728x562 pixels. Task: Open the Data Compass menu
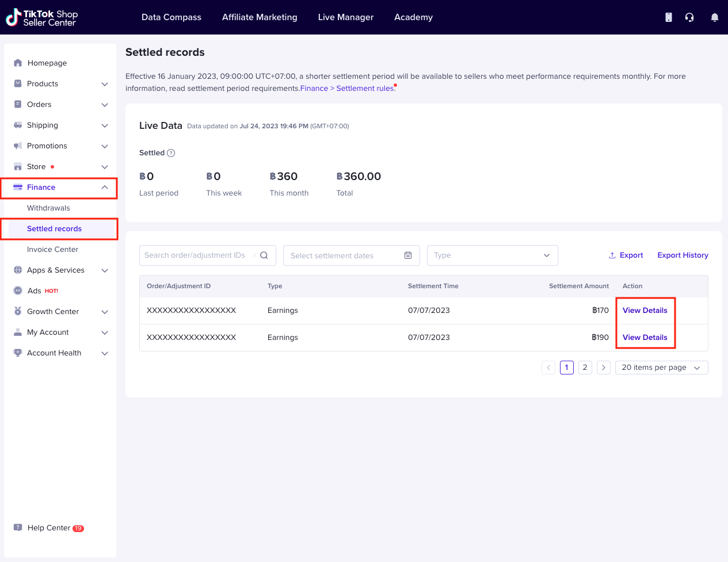(171, 17)
